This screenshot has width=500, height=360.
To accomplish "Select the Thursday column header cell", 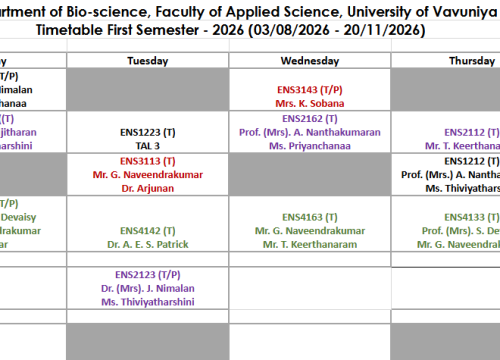I will [x=446, y=61].
